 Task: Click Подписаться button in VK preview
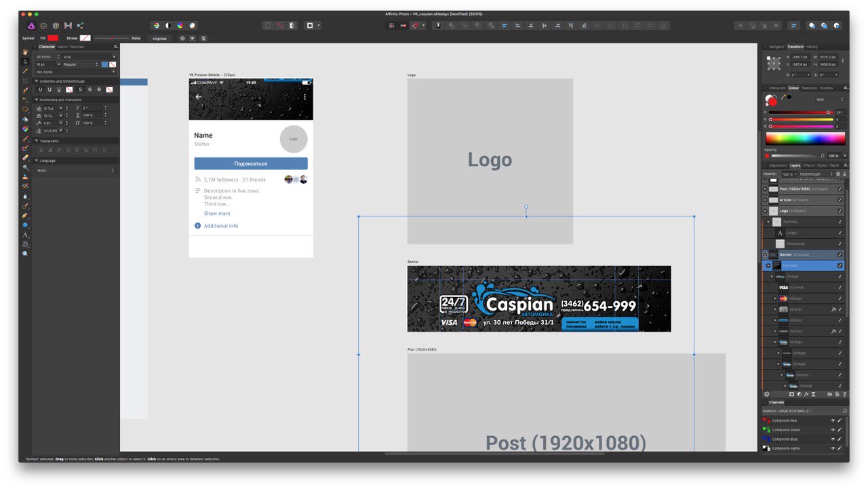click(251, 163)
